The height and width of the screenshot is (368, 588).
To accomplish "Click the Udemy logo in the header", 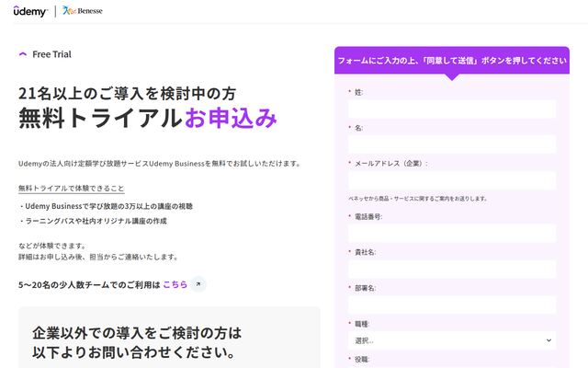I will coord(30,11).
